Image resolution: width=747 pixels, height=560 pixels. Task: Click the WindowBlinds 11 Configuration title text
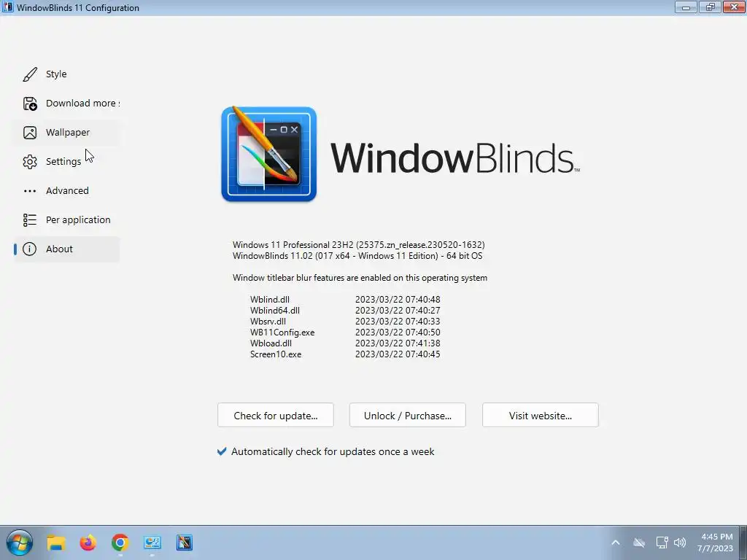[x=77, y=7]
